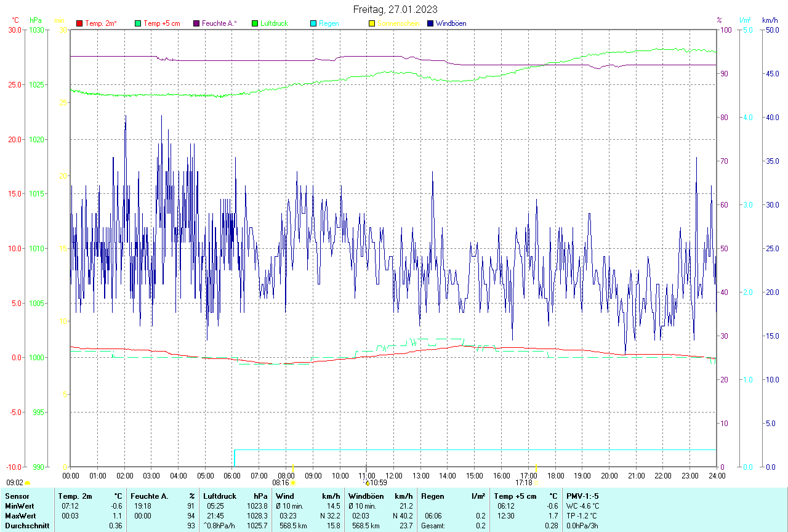The image size is (788, 532).
Task: Click the Durchschnitt row header
Action: pyautogui.click(x=27, y=526)
